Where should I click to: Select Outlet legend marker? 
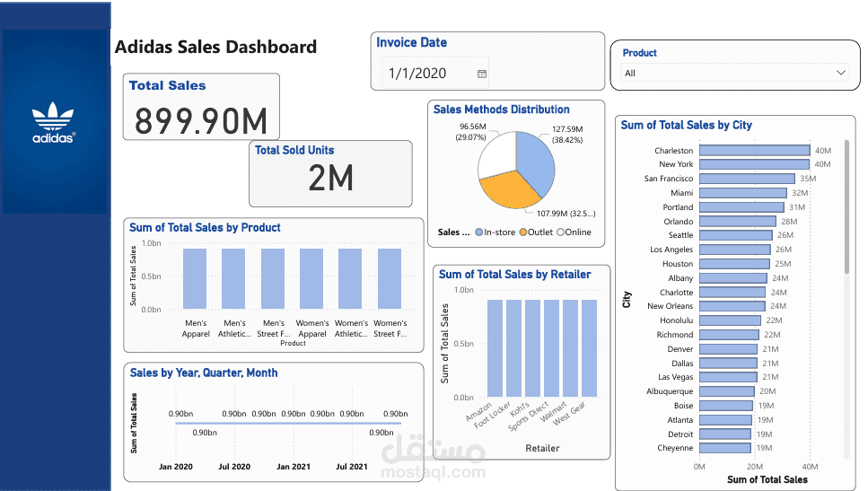pos(522,232)
